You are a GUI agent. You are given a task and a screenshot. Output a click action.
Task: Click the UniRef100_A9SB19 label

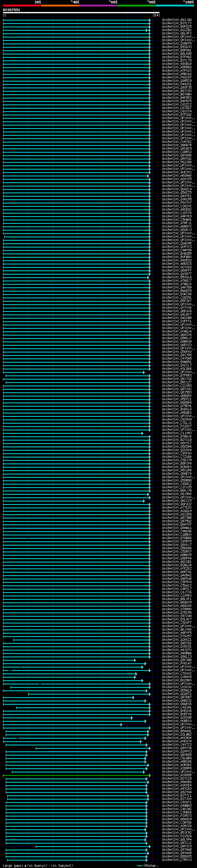tap(176, 64)
